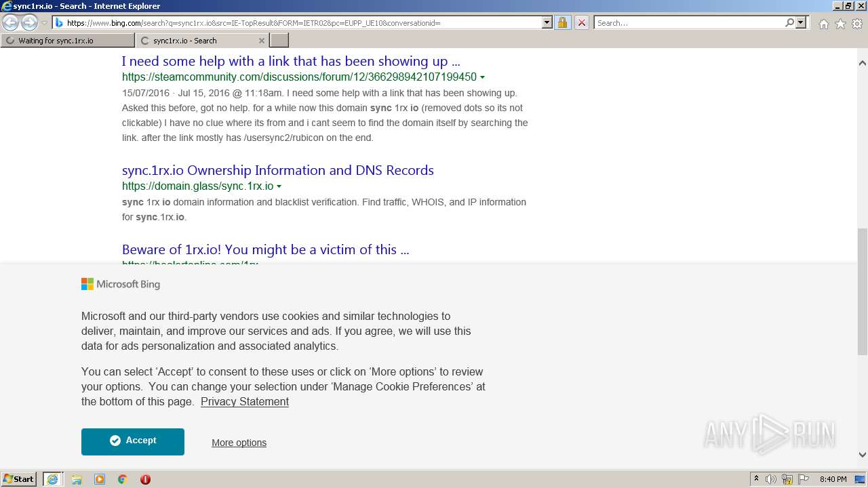This screenshot has width=868, height=488.
Task: Show hidden tray icons arrow
Action: pos(756,479)
